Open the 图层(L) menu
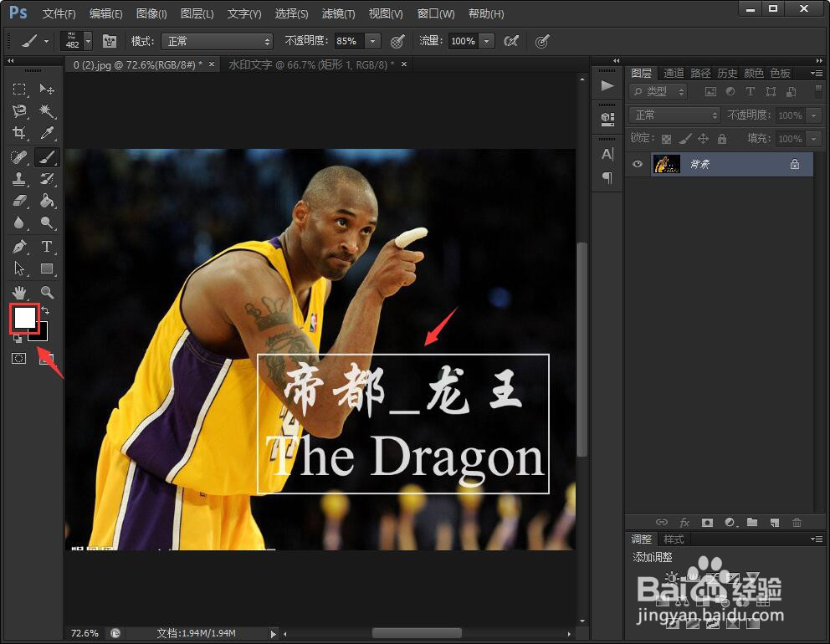 (197, 13)
